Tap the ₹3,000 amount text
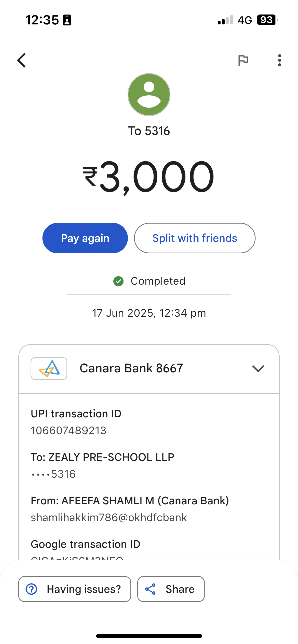The width and height of the screenshot is (298, 644). [148, 177]
